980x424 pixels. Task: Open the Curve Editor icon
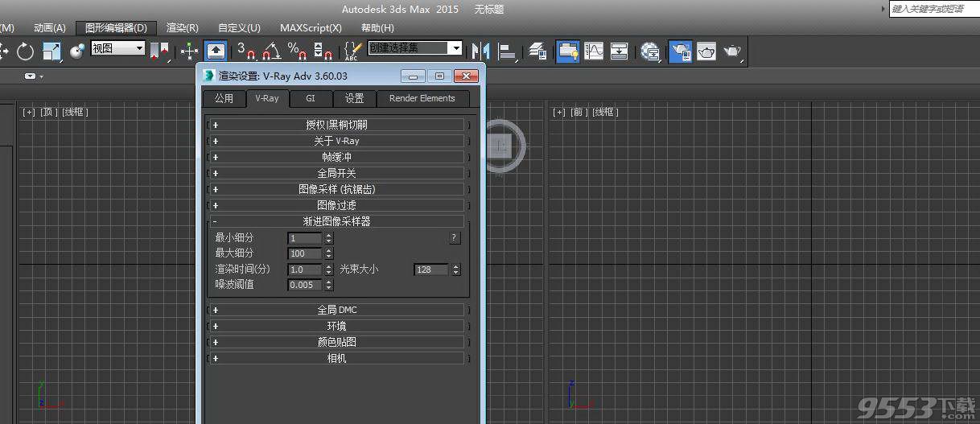click(x=594, y=51)
